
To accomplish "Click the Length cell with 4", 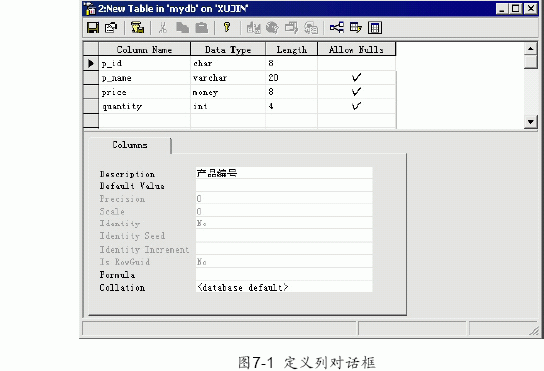I will point(291,106).
